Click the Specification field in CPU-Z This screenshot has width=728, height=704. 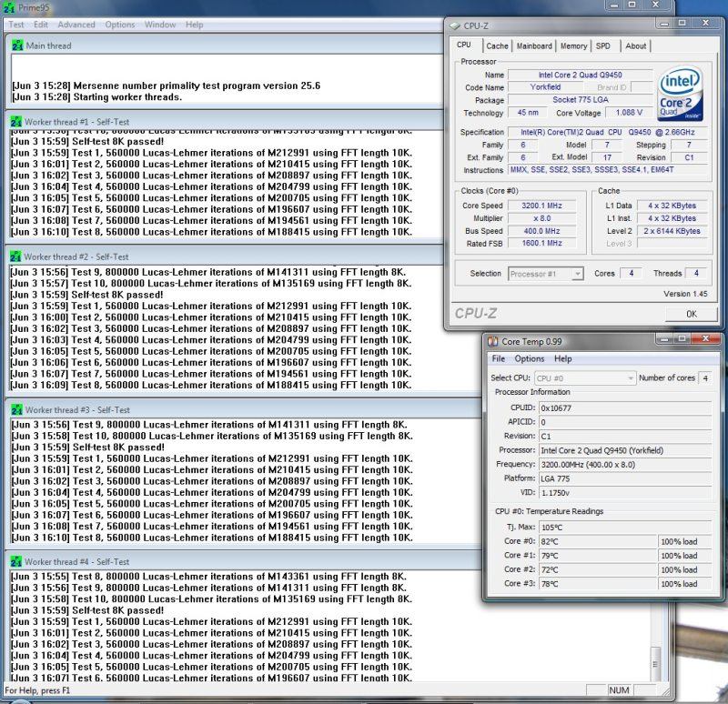click(x=608, y=132)
